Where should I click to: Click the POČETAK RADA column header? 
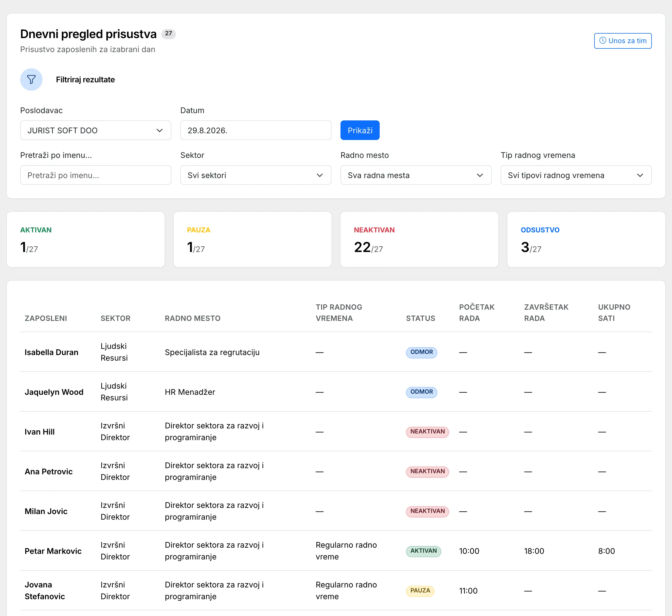click(x=477, y=313)
